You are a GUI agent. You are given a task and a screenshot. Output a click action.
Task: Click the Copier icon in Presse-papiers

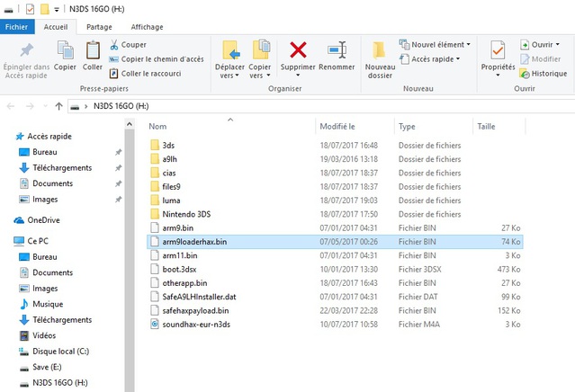tap(65, 50)
